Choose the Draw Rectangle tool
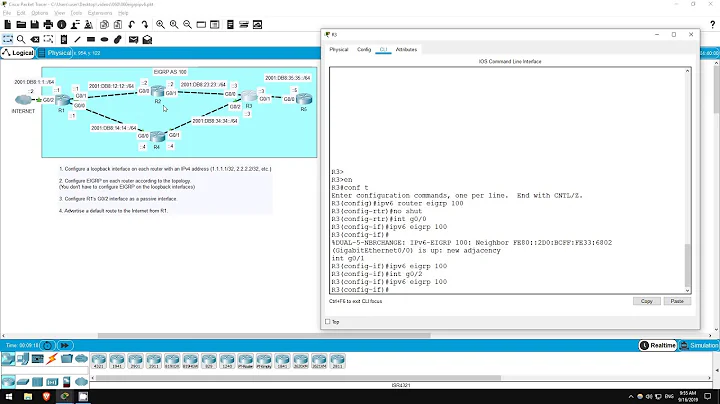The width and height of the screenshot is (720, 404). (91, 39)
